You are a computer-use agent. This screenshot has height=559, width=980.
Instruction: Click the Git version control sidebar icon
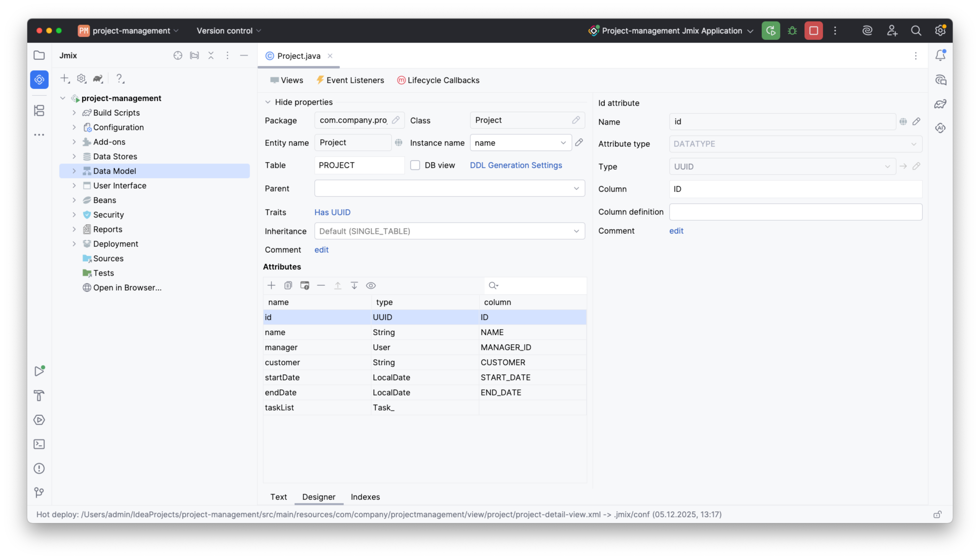39,492
